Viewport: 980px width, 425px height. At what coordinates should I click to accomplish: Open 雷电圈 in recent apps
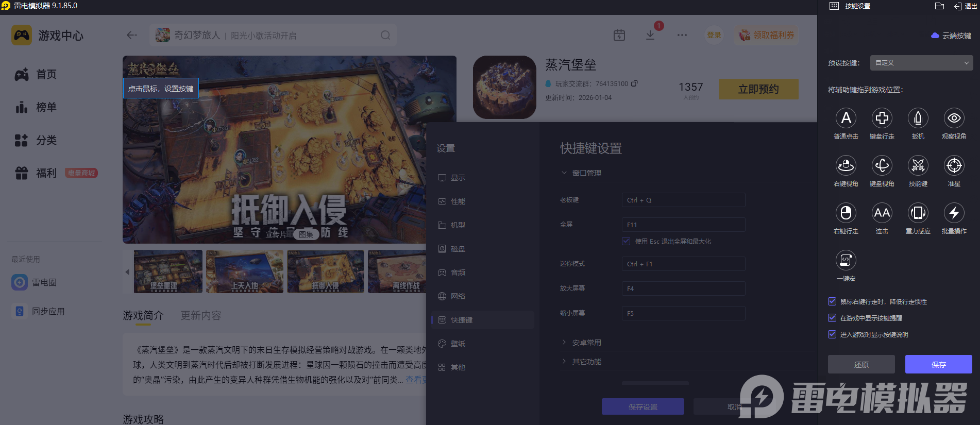point(35,282)
